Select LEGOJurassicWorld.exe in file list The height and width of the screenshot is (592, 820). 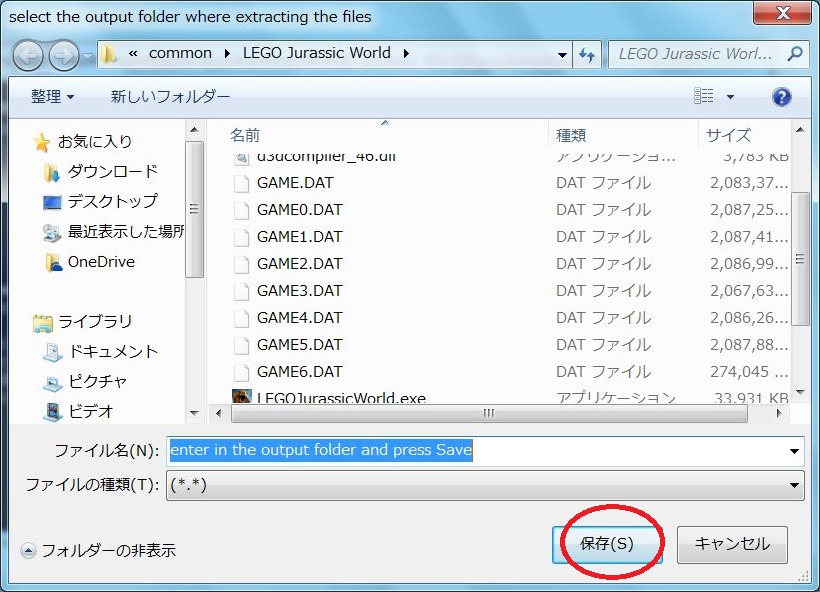pyautogui.click(x=341, y=397)
